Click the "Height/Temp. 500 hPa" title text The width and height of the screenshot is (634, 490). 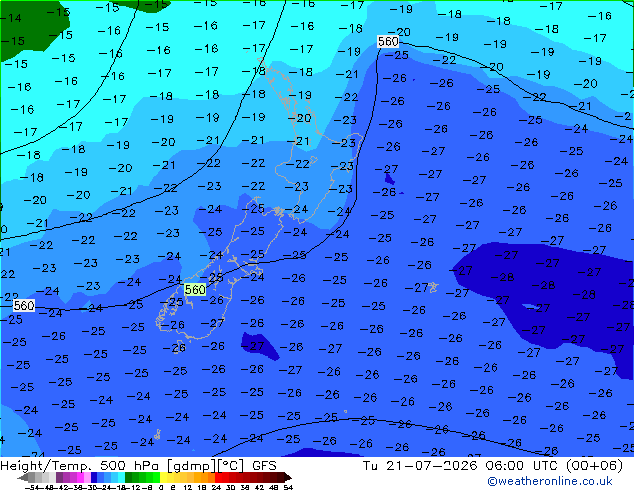78,465
